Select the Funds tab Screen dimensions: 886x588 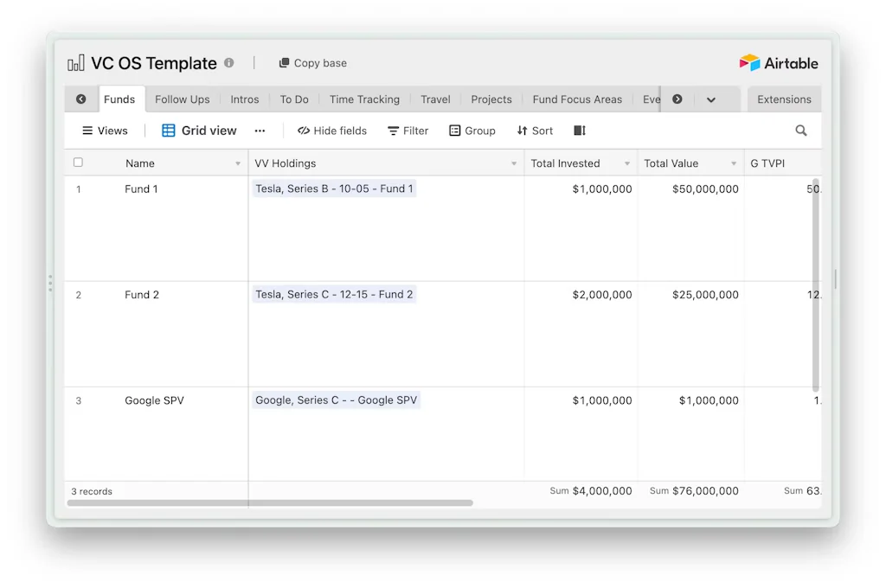(119, 99)
